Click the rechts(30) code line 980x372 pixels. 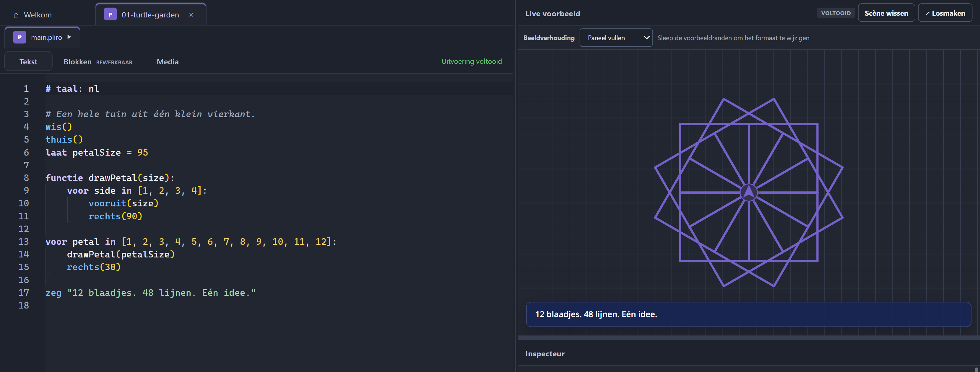(x=94, y=267)
